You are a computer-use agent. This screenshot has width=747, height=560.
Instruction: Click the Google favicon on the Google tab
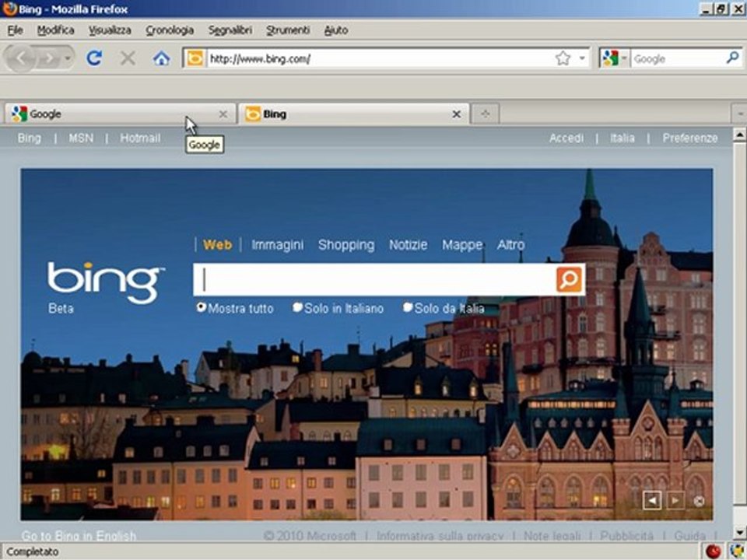(19, 114)
